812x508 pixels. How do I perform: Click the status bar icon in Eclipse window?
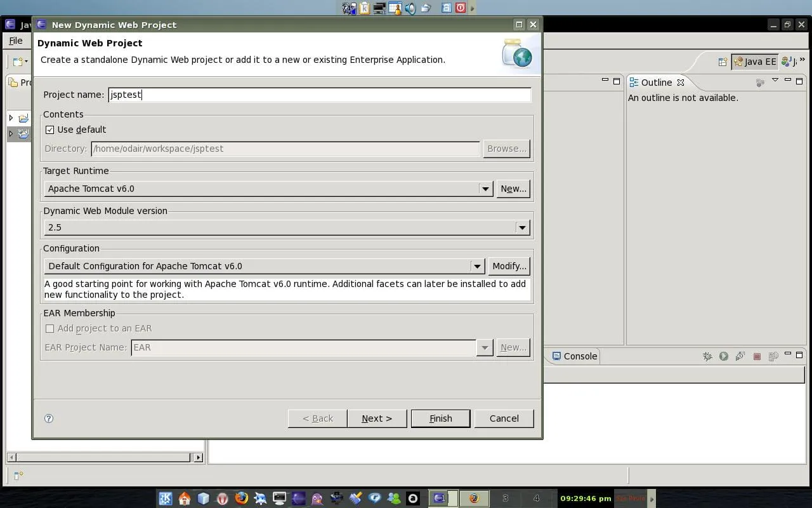point(18,475)
